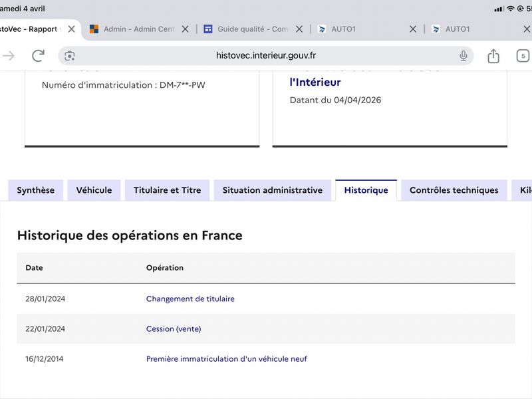
Task: Open page settings icon in address bar
Action: [x=70, y=56]
